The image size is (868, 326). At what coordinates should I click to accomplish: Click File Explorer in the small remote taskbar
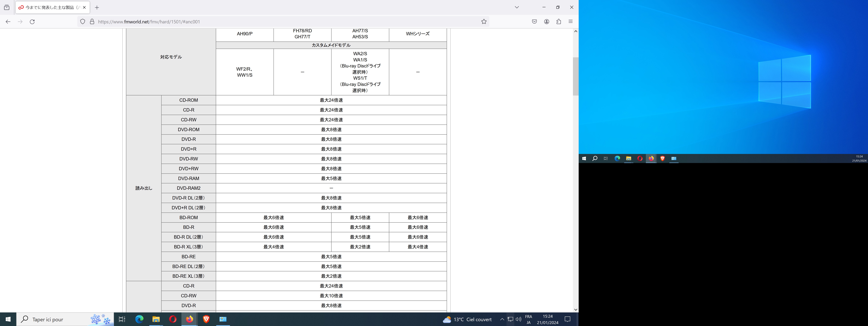(x=628, y=158)
